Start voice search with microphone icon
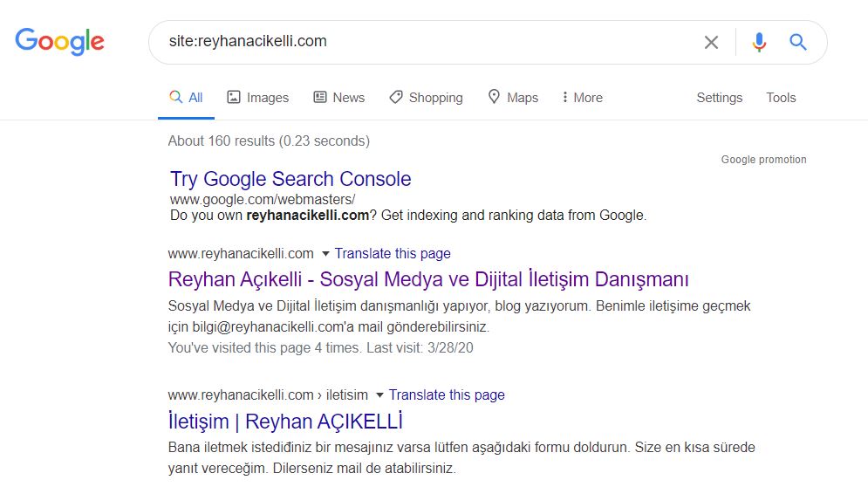This screenshot has width=868, height=487. 759,42
